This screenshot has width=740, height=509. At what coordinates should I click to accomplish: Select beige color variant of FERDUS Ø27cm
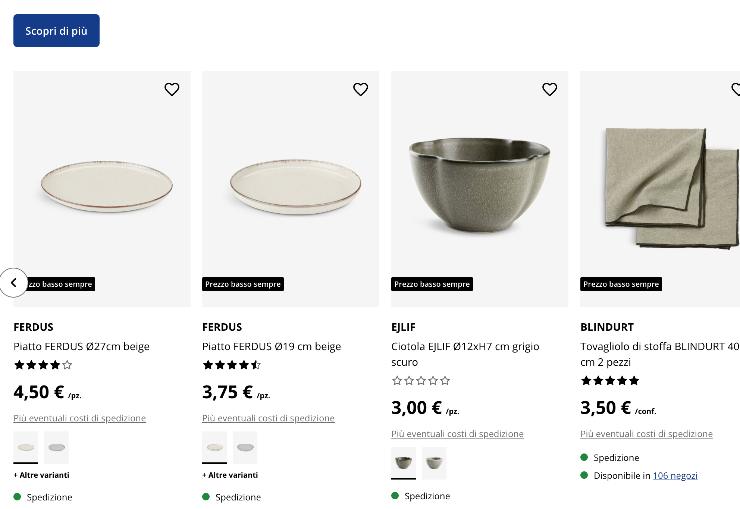coord(26,447)
